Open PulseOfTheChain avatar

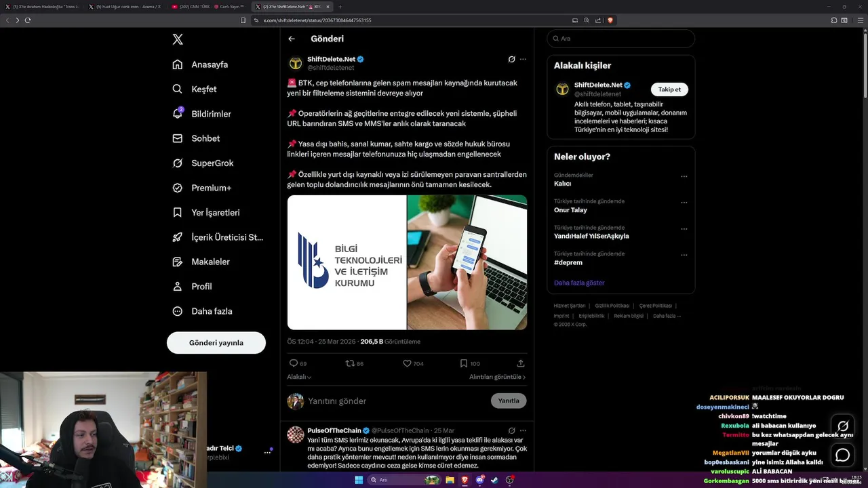pos(296,434)
